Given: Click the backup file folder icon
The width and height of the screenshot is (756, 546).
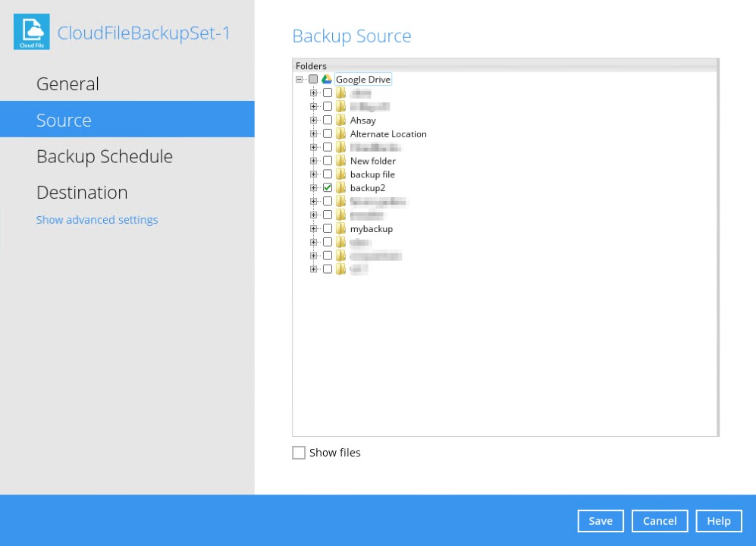Looking at the screenshot, I should 340,174.
